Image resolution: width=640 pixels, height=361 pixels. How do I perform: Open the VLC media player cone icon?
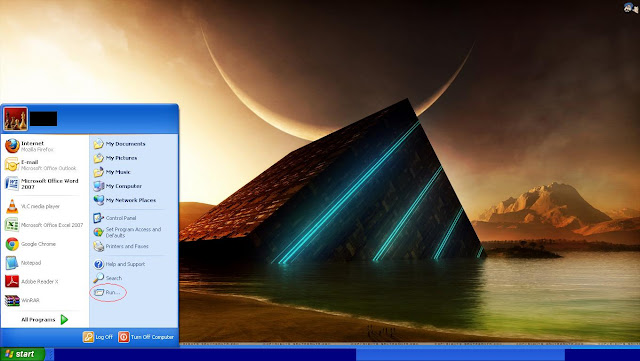click(x=12, y=206)
